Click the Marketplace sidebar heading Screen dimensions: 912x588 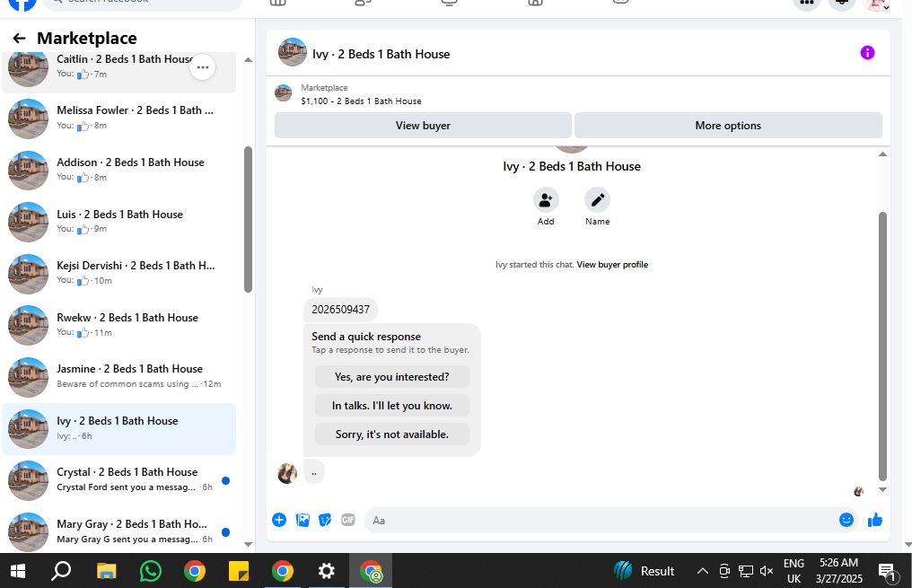click(87, 39)
